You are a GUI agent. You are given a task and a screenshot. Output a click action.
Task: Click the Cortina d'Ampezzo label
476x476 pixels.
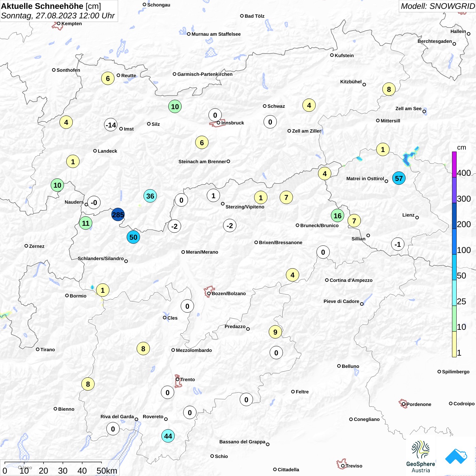tap(351, 280)
